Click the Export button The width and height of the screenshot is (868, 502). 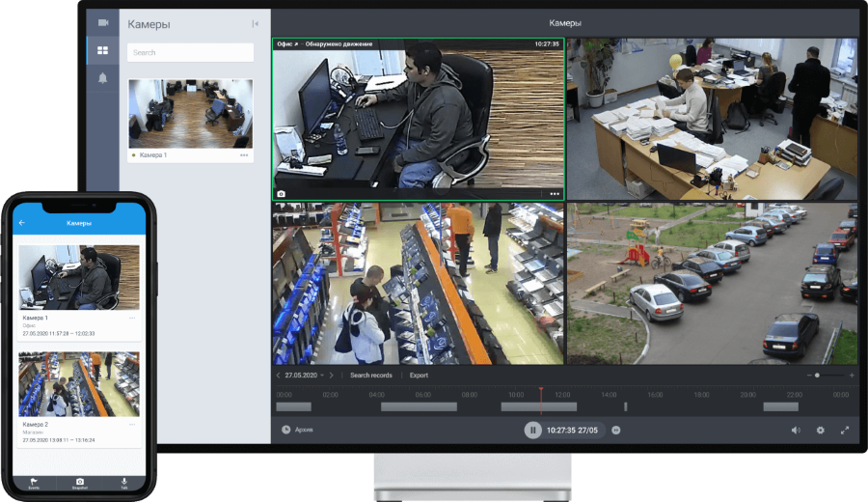click(419, 375)
